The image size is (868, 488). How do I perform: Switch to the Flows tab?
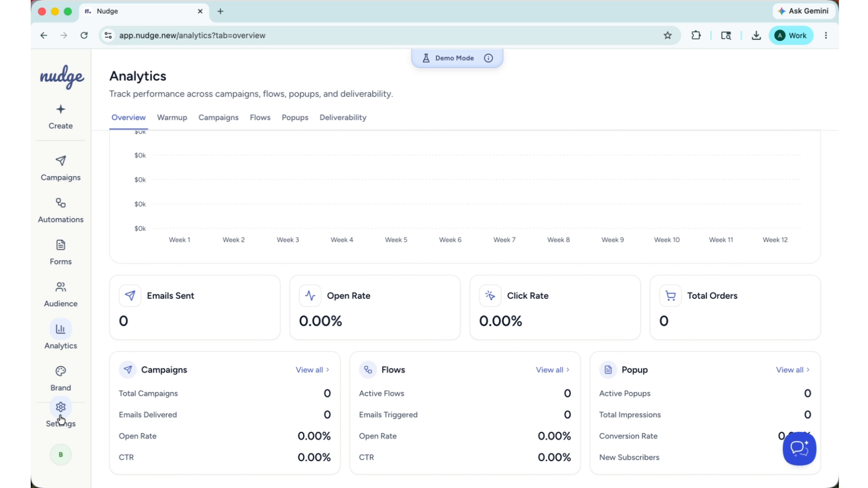[x=260, y=117]
